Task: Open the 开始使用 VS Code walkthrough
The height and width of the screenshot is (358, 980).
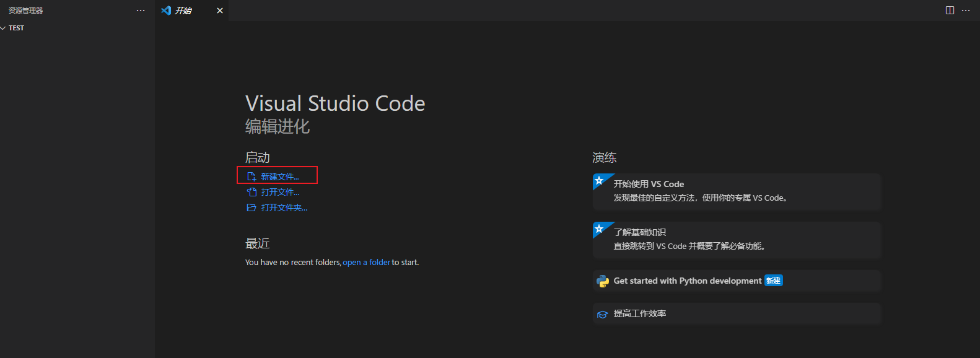Action: pyautogui.click(x=737, y=191)
